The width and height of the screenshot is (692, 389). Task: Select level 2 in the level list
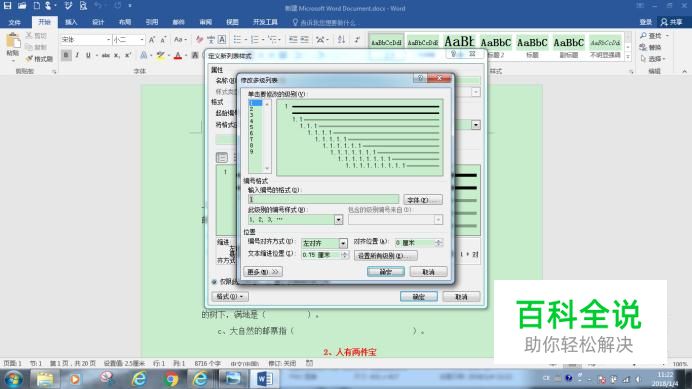255,109
